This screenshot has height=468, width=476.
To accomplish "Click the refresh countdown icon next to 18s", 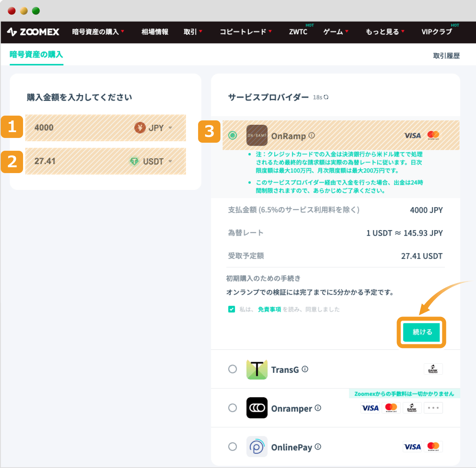I will [326, 97].
